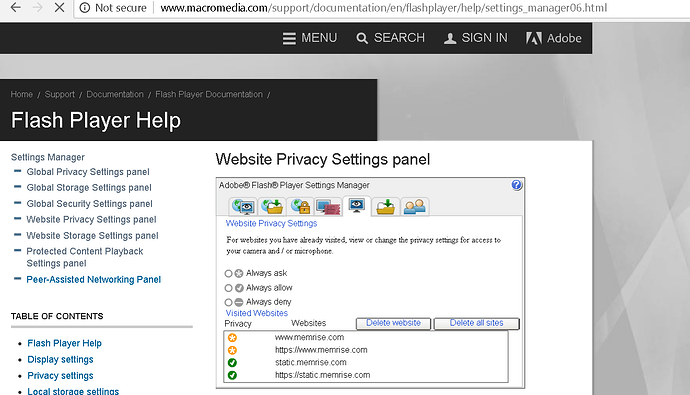Select Global Privacy Settings tab icon

click(243, 206)
